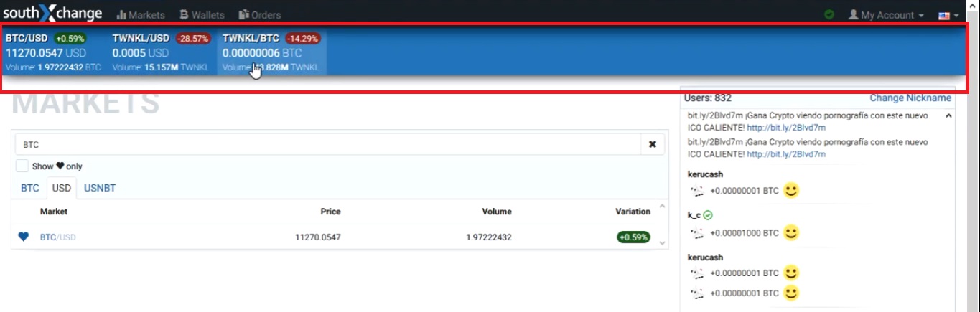Click the k_c username in chat
Image resolution: width=980 pixels, height=312 pixels.
[694, 215]
